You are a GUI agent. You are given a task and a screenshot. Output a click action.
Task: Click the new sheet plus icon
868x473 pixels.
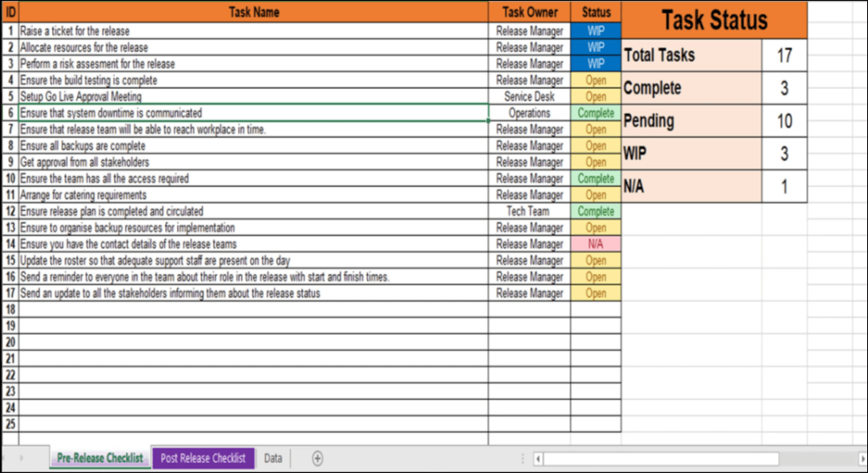point(317,458)
